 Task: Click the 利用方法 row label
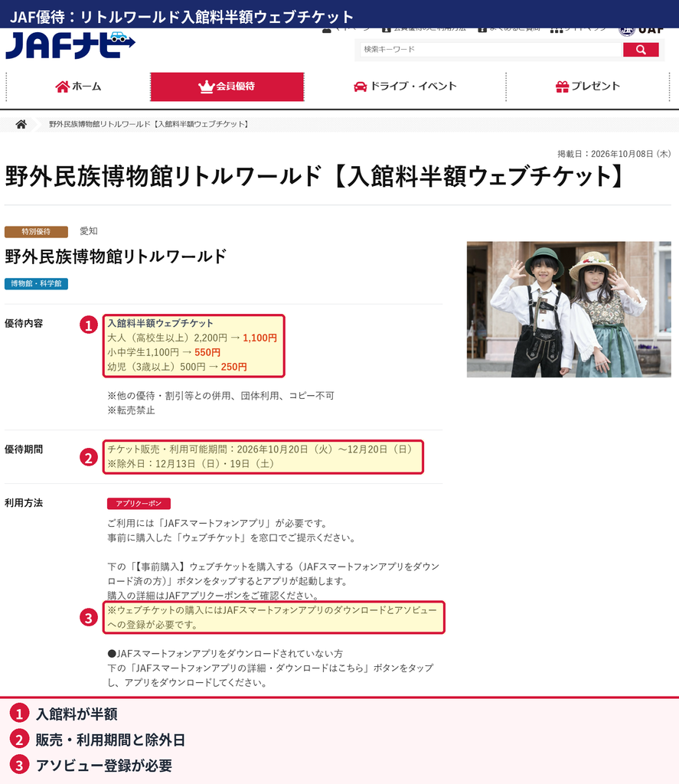pos(24,503)
